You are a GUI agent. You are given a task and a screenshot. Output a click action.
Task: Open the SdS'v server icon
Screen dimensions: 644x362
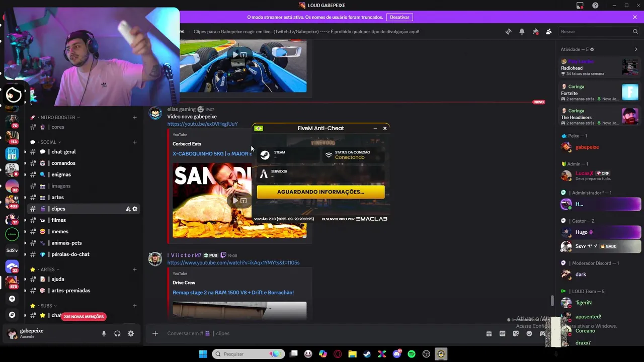coord(12,250)
